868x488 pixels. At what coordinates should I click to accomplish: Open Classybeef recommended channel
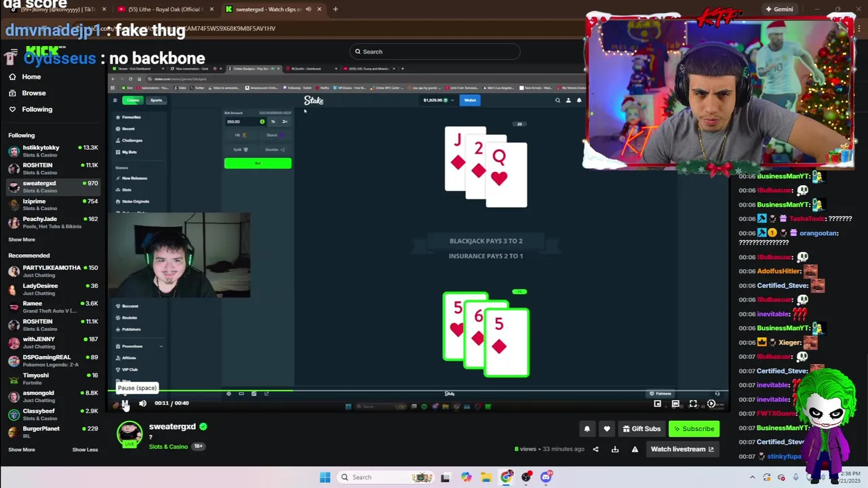(x=54, y=414)
